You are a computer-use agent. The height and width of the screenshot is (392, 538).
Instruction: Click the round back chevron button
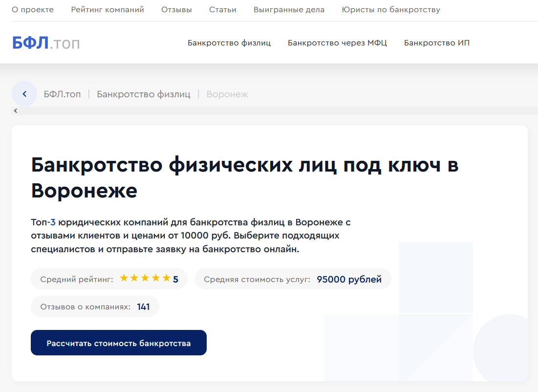(x=24, y=94)
